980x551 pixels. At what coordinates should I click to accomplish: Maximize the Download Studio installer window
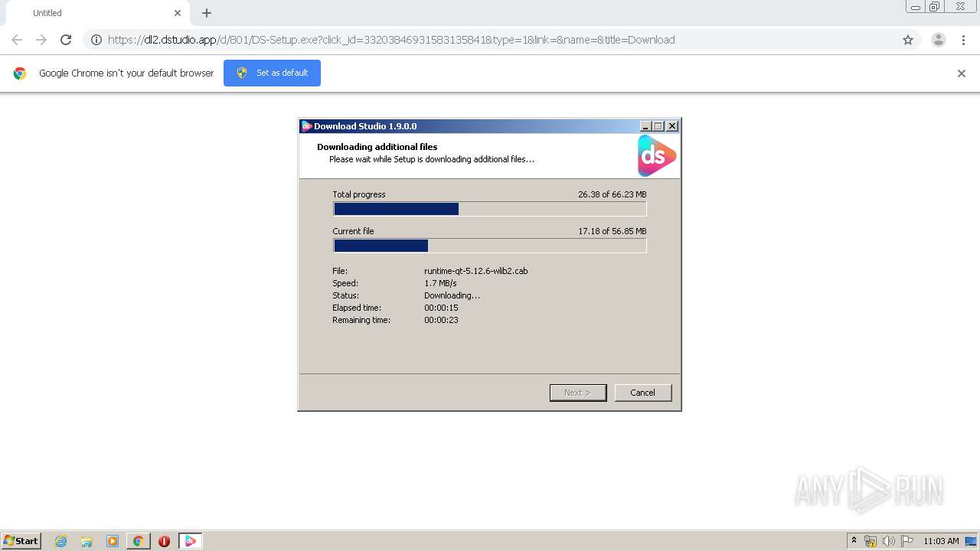click(x=658, y=126)
